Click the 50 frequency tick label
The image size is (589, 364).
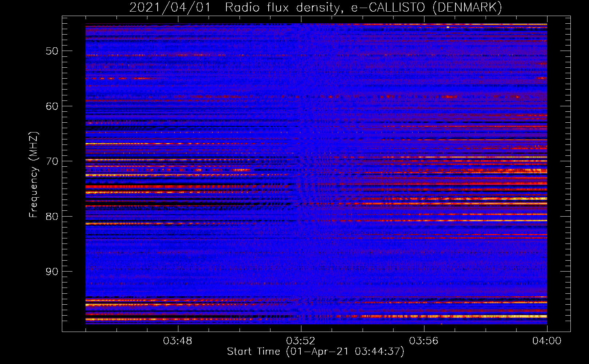(x=52, y=51)
